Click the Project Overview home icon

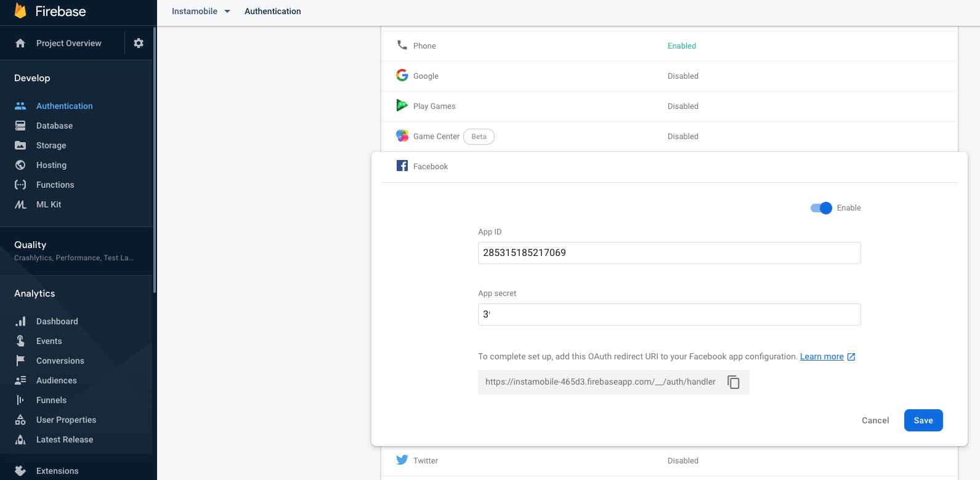(20, 43)
